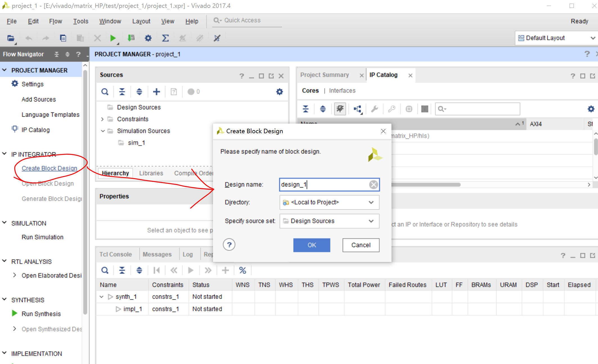Toggle group by taxonomy hierarchy icon
This screenshot has width=598, height=364.
coord(357,109)
